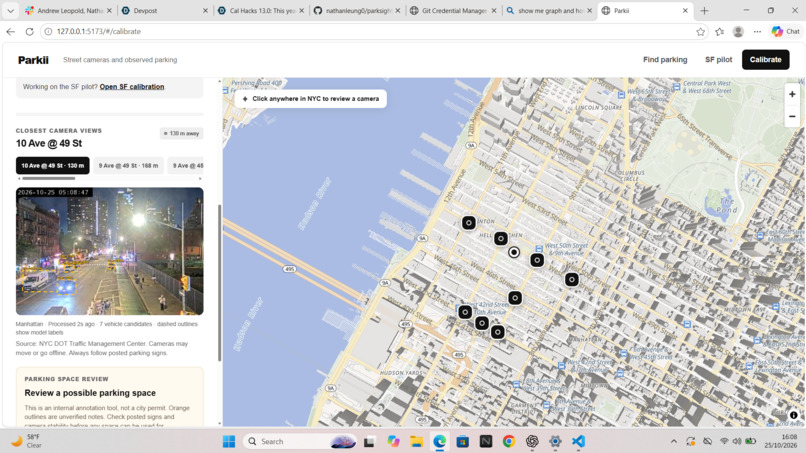Image resolution: width=806 pixels, height=453 pixels.
Task: Switch to Andrew Leopold tab
Action: pyautogui.click(x=69, y=10)
